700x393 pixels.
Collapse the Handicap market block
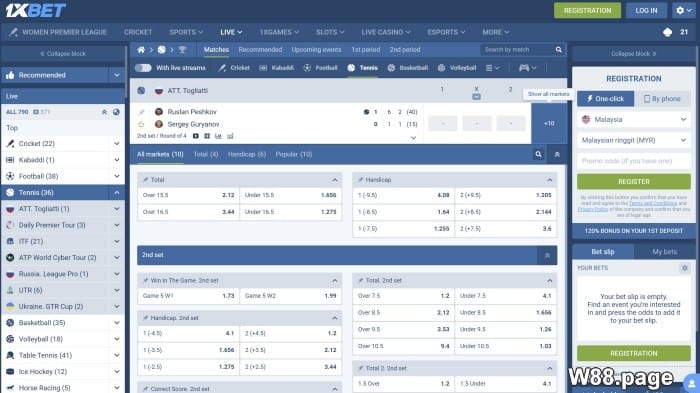pyautogui.click(x=550, y=180)
